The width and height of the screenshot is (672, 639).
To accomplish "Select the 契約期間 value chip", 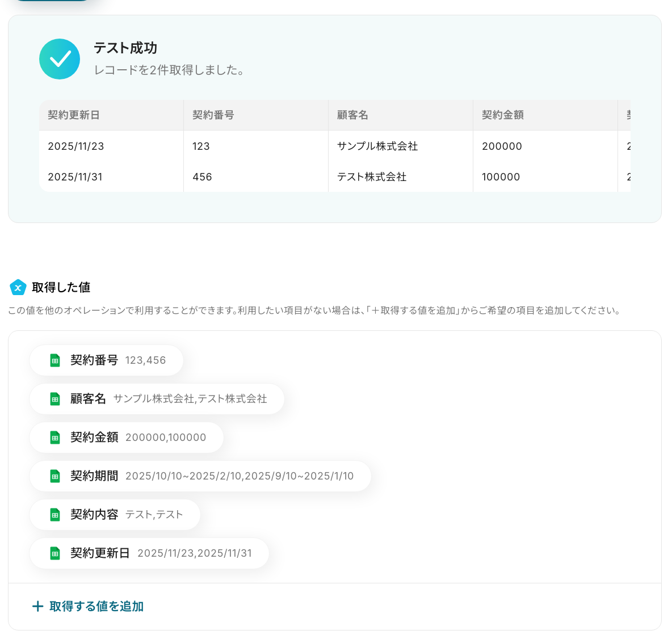I will (200, 476).
